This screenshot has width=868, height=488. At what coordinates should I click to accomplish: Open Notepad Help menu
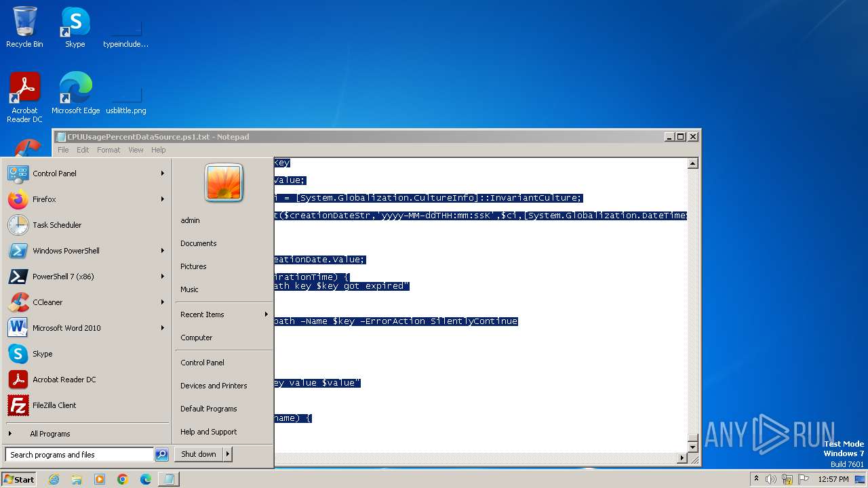tap(158, 150)
